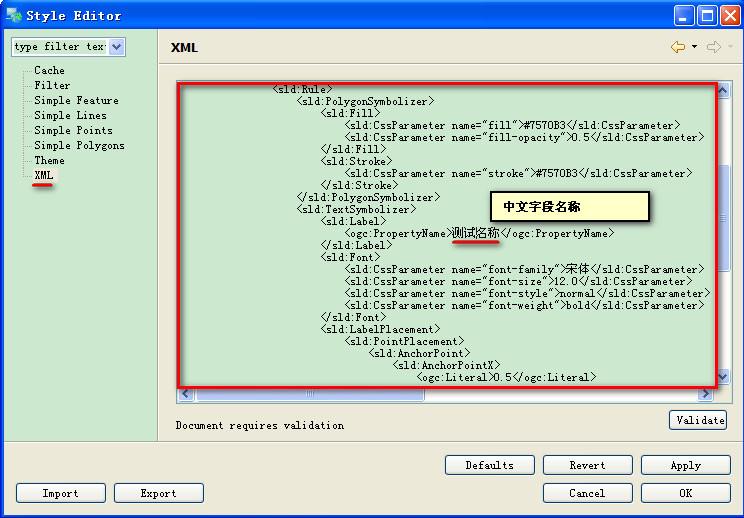Click the font-style normal CssParameter line
The height and width of the screenshot is (518, 744).
click(x=527, y=293)
